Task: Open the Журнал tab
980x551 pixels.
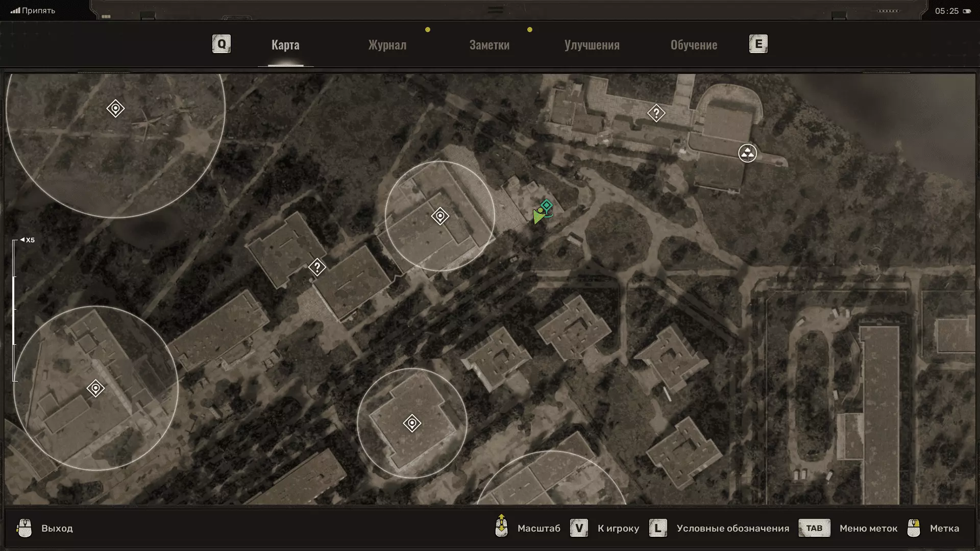Action: point(387,45)
